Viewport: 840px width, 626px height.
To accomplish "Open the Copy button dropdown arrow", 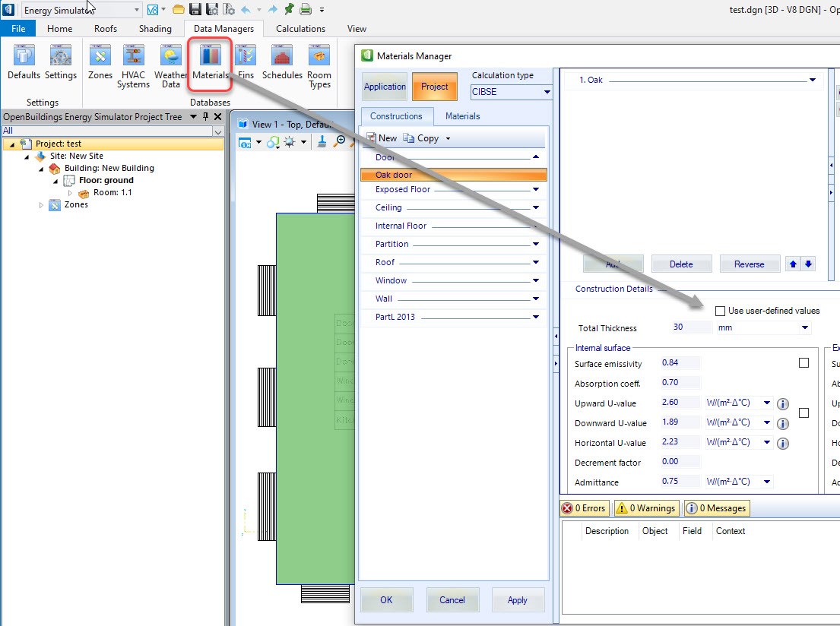I will tap(448, 139).
